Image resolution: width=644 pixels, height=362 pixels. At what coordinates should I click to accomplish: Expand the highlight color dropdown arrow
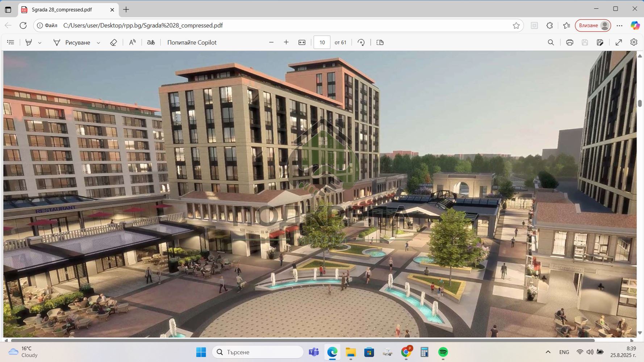click(40, 43)
